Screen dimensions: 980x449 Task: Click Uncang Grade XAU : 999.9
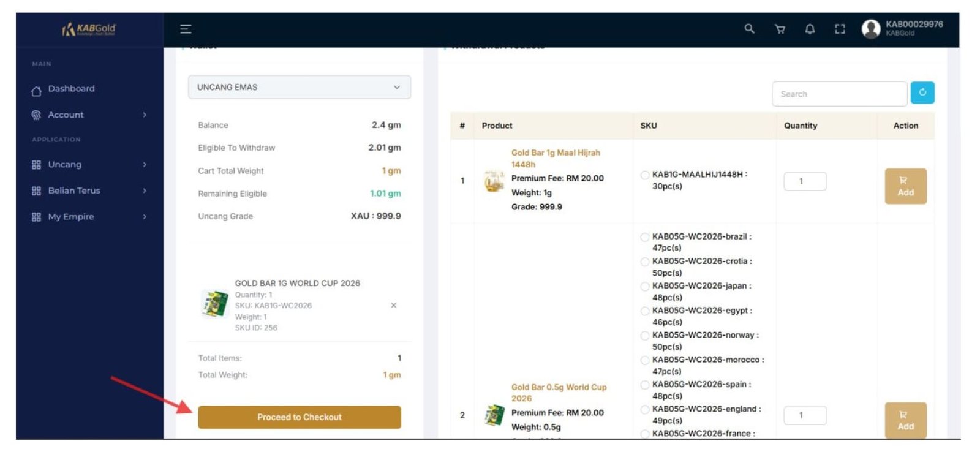(x=375, y=216)
